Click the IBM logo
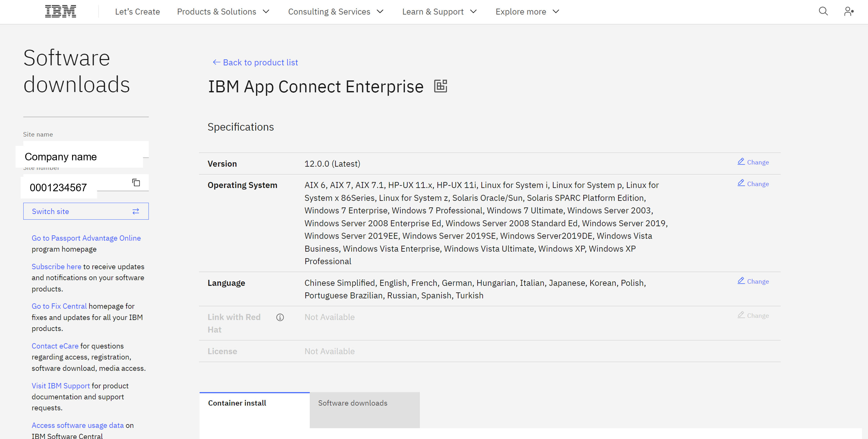The image size is (868, 439). (x=61, y=11)
